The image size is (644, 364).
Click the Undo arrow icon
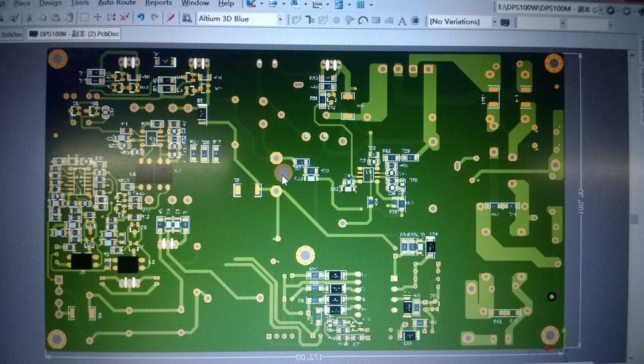click(141, 17)
